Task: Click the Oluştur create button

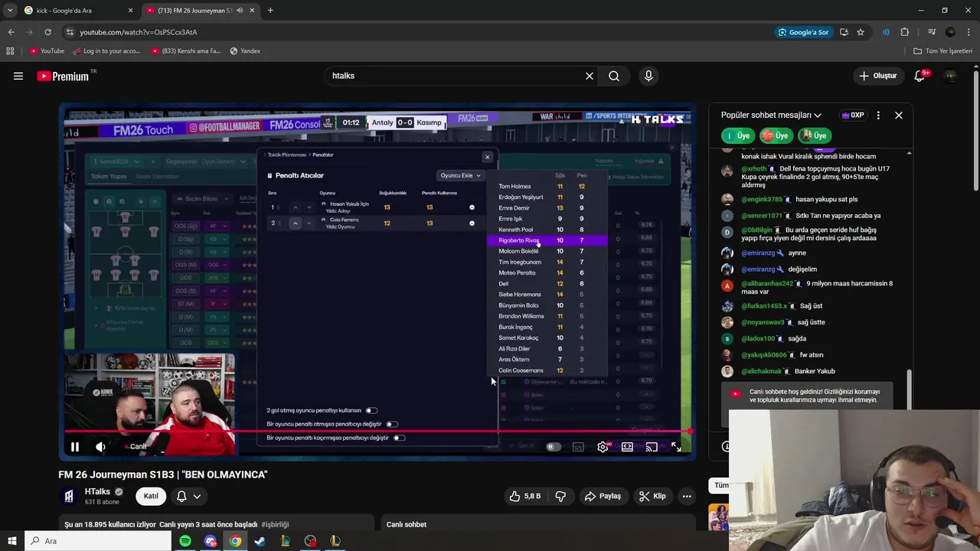Action: [877, 76]
